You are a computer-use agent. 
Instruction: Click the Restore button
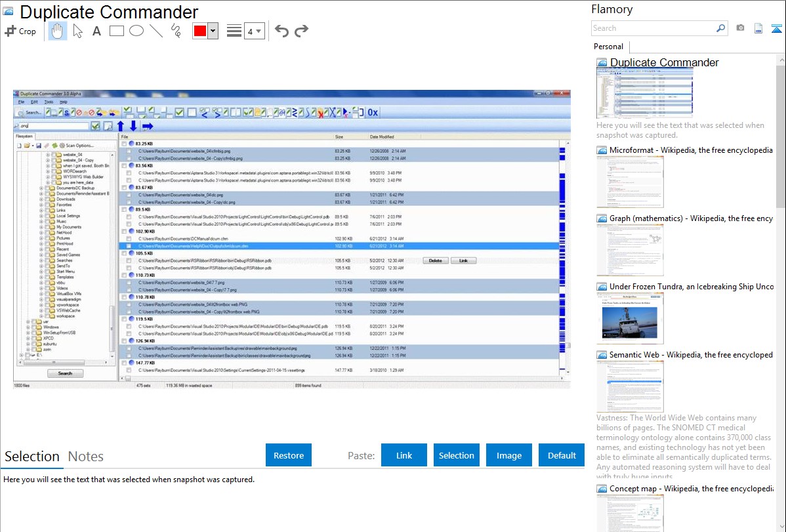[289, 455]
